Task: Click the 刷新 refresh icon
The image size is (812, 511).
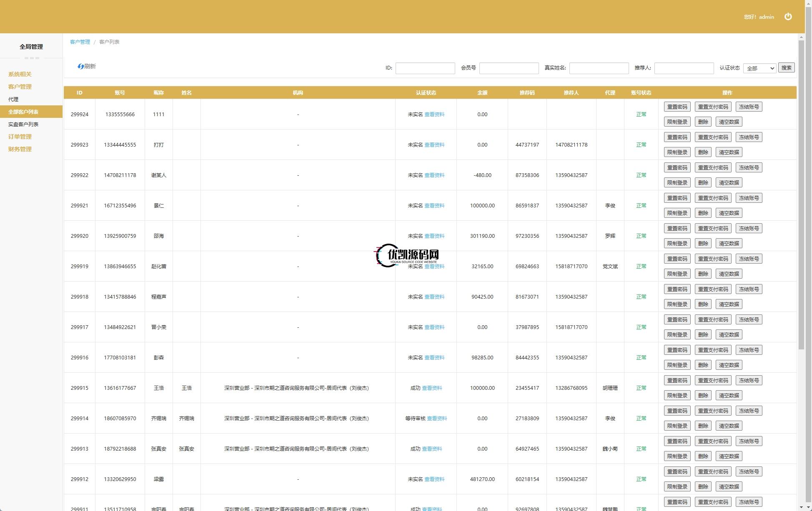Action: (x=81, y=66)
